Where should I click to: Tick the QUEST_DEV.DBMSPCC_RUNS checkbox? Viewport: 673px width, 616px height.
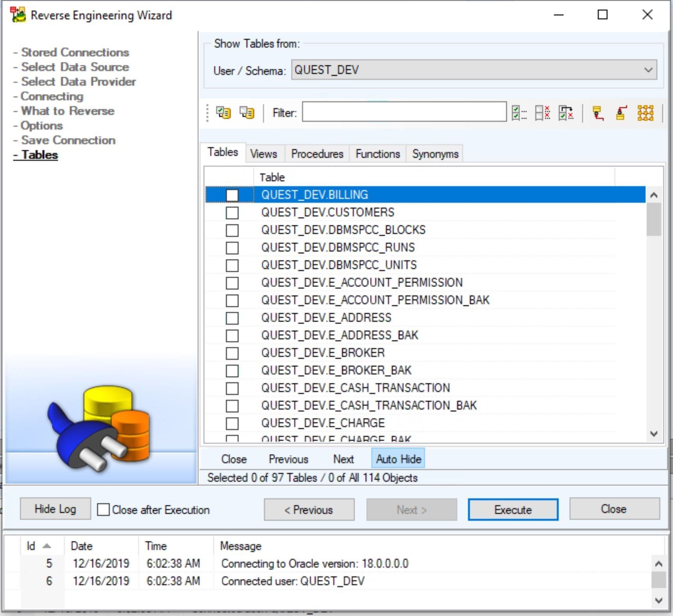point(232,248)
